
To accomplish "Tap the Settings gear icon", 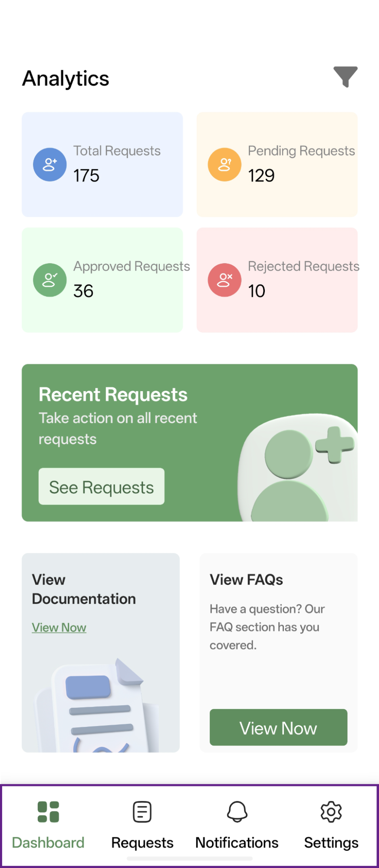I will pyautogui.click(x=331, y=812).
